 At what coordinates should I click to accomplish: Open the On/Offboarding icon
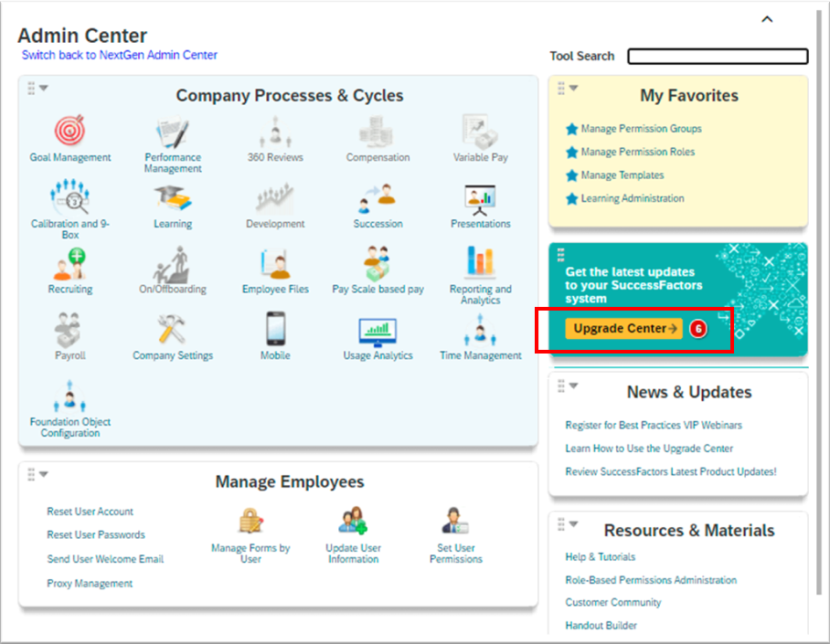173,264
